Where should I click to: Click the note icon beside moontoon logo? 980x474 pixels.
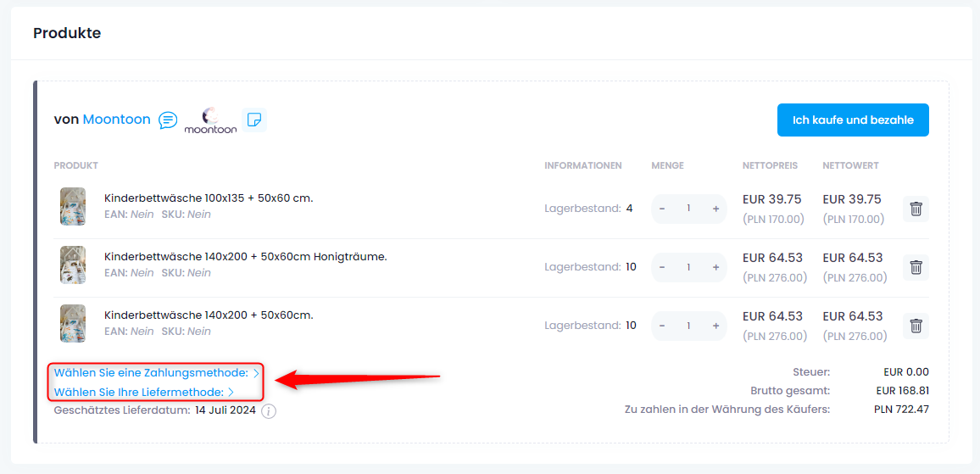click(x=254, y=120)
